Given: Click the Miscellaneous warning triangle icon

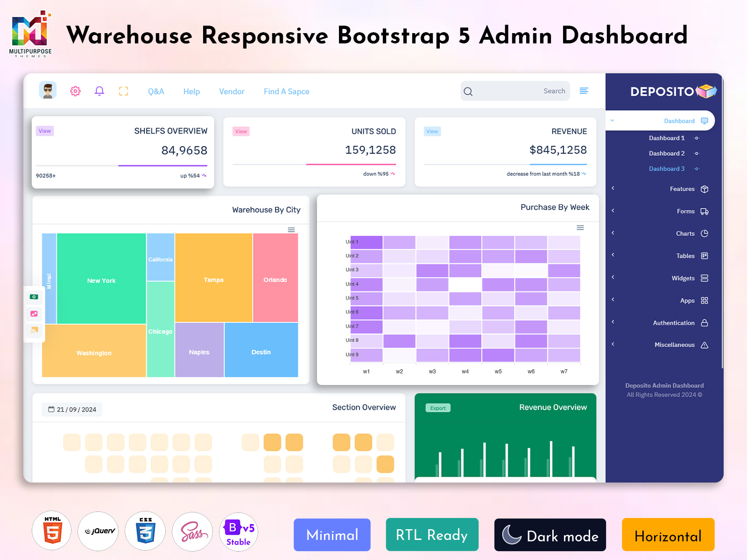Looking at the screenshot, I should coord(705,345).
